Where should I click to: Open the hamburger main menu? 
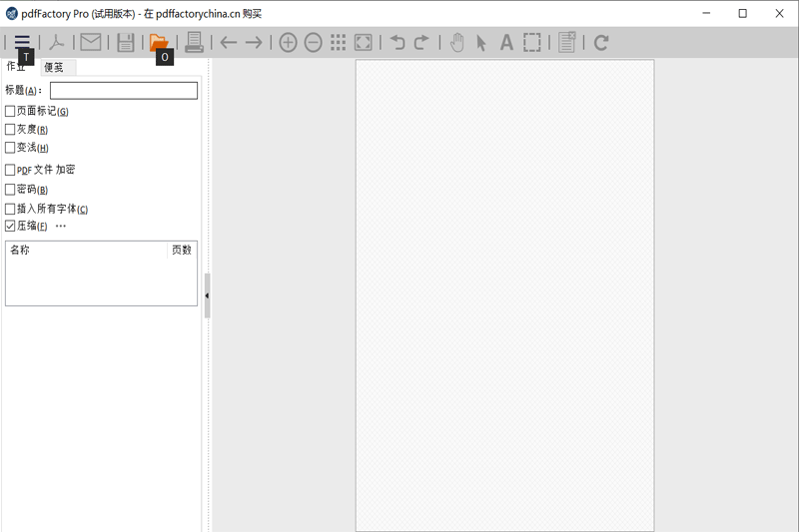21,42
